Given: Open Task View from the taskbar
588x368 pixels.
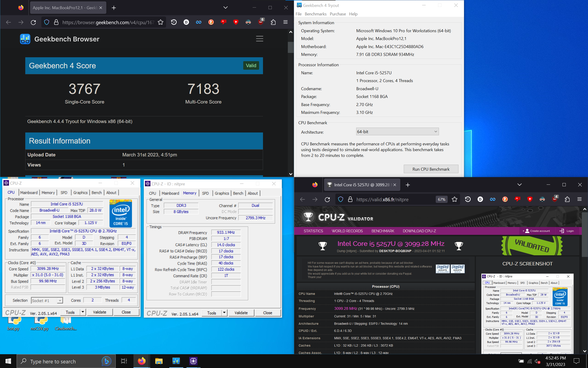Looking at the screenshot, I should (x=124, y=361).
